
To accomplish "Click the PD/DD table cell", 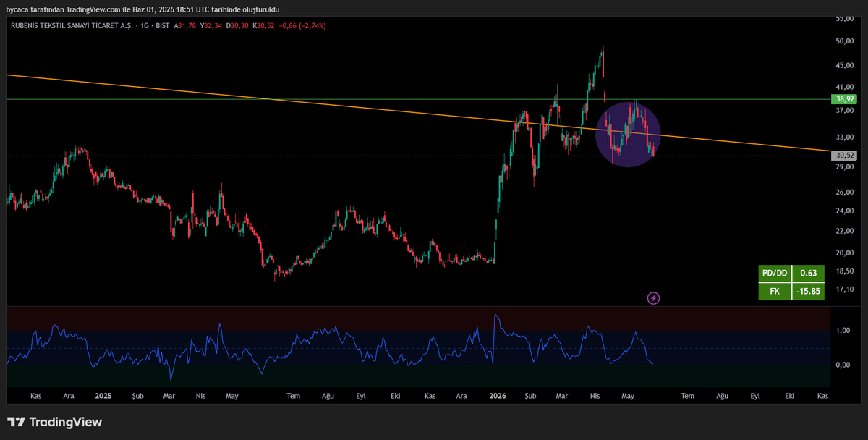I will tap(775, 273).
